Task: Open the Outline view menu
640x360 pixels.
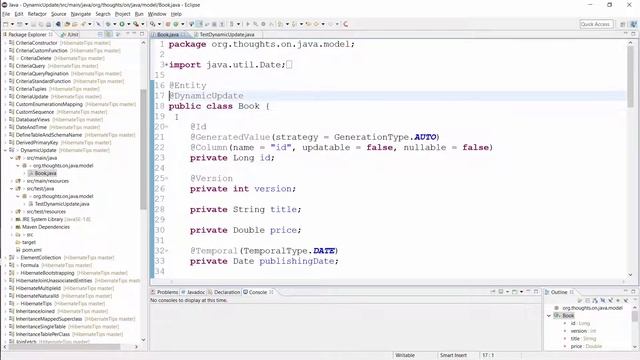Action: pyautogui.click(x=636, y=300)
